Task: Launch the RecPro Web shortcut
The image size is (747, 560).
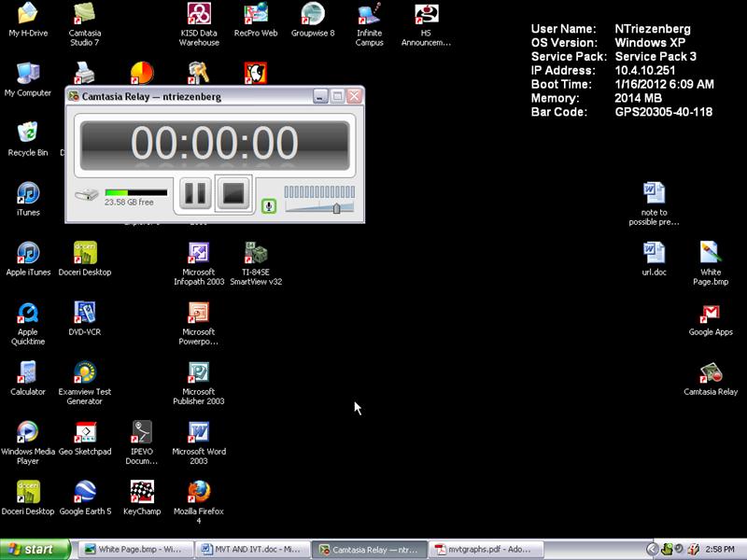Action: pos(256,20)
